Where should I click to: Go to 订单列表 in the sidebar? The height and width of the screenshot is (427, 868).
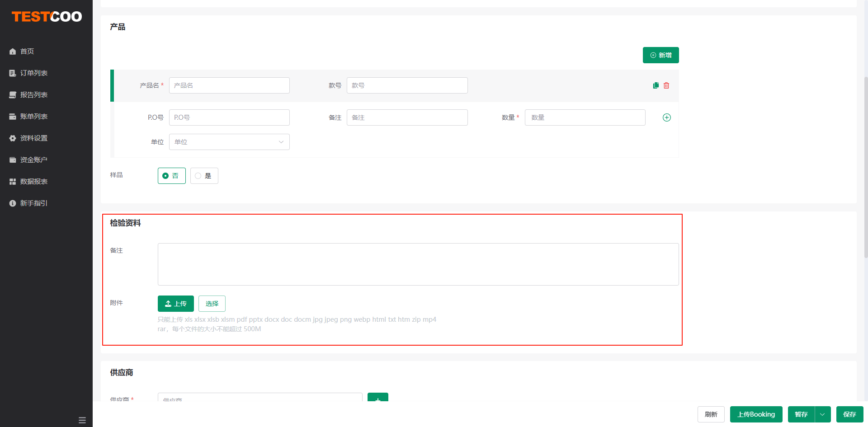(33, 73)
